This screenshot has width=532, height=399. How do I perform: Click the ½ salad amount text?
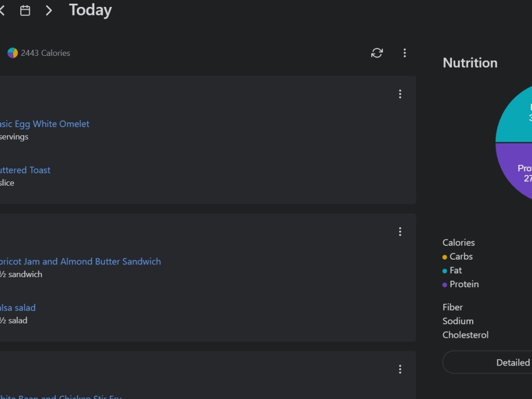tap(14, 320)
